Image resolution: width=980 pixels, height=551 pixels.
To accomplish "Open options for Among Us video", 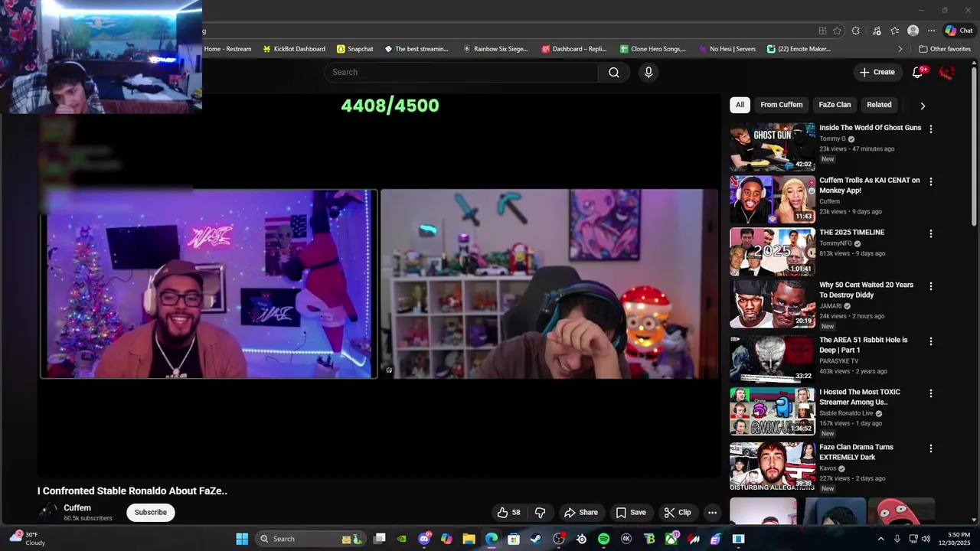I will tap(931, 393).
